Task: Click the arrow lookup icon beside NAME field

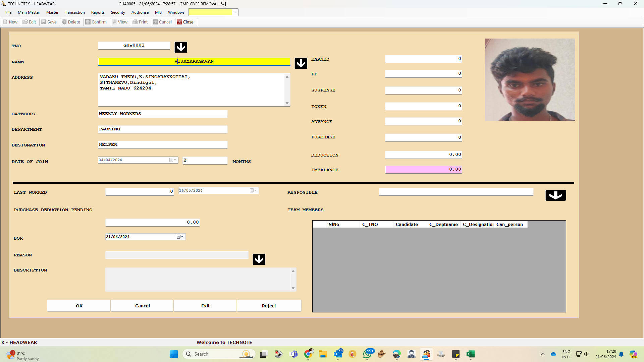Action: [x=301, y=63]
